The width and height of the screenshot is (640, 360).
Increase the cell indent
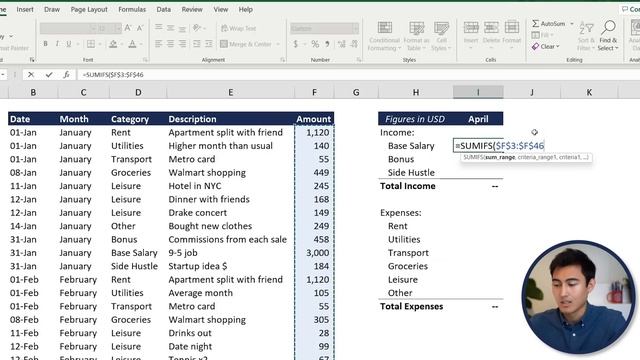(209, 44)
